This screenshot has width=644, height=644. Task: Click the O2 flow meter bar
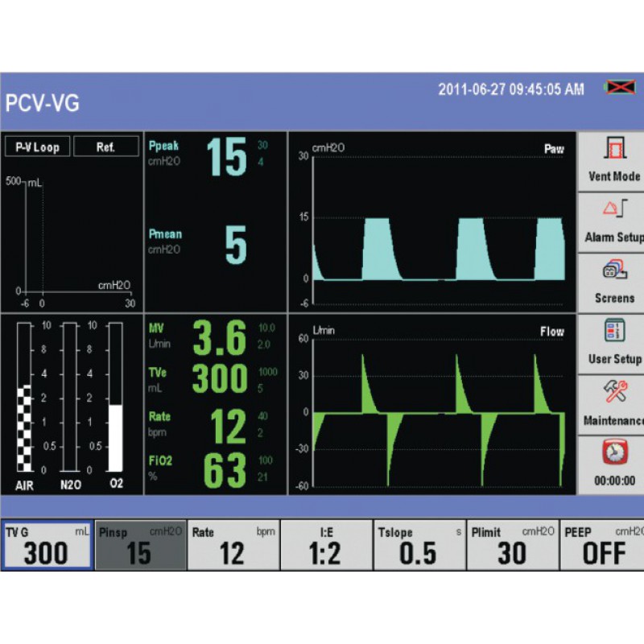pyautogui.click(x=115, y=397)
